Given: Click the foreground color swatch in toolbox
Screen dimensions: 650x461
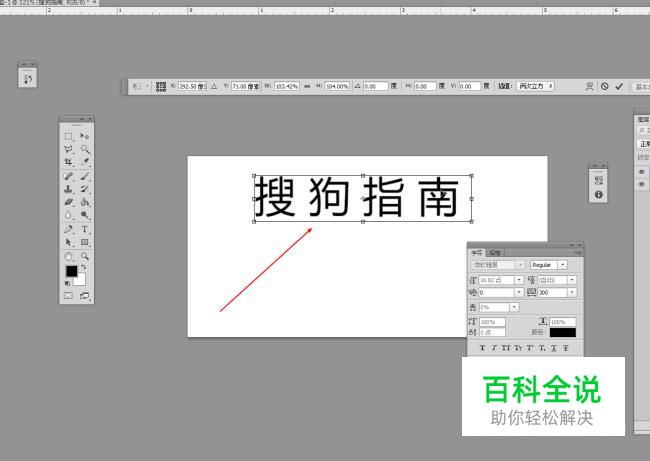Looking at the screenshot, I should (x=71, y=271).
